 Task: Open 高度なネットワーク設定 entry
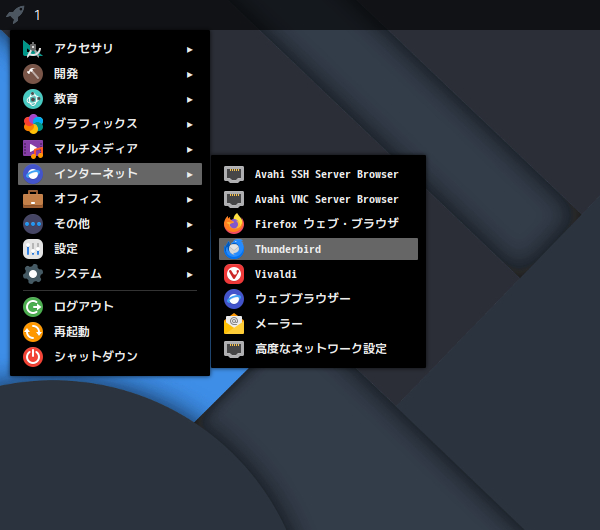click(x=318, y=349)
